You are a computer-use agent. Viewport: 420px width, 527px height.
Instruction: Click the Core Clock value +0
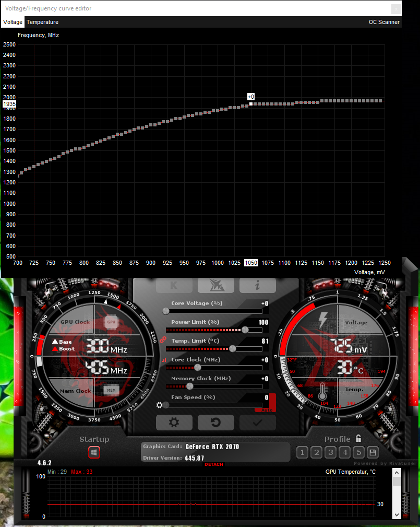click(265, 360)
